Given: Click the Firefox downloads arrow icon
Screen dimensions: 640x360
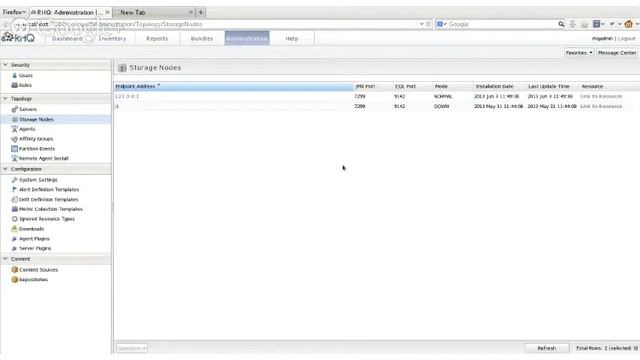Looking at the screenshot, I should pos(573,24).
